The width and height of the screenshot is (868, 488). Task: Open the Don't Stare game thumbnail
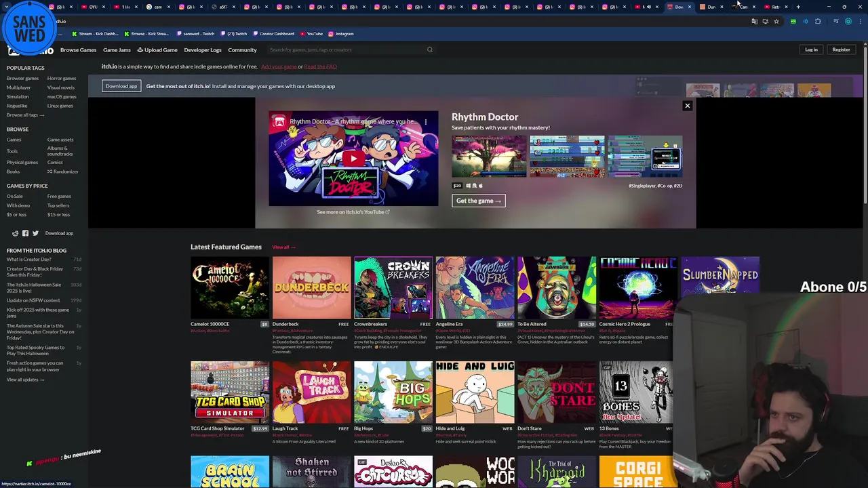(x=557, y=392)
